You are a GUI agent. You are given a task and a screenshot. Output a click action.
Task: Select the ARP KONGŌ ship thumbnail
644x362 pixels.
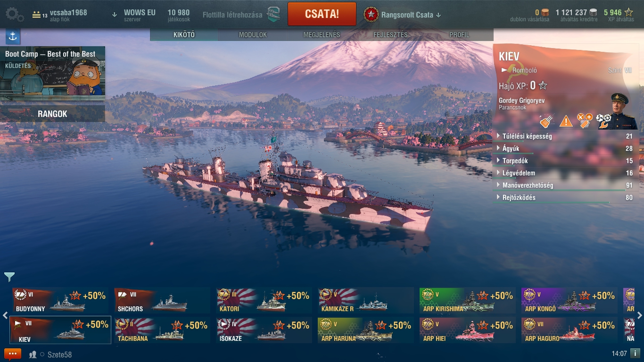(570, 300)
